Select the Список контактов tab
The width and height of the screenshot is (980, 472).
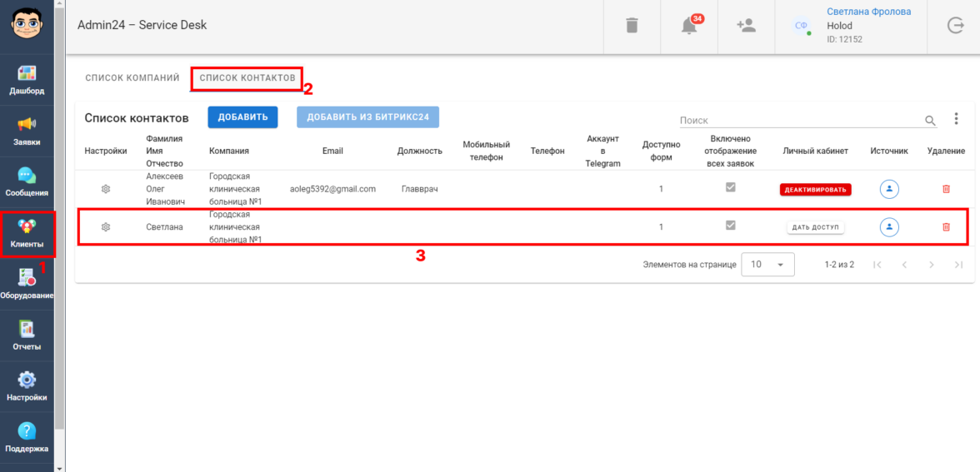247,78
